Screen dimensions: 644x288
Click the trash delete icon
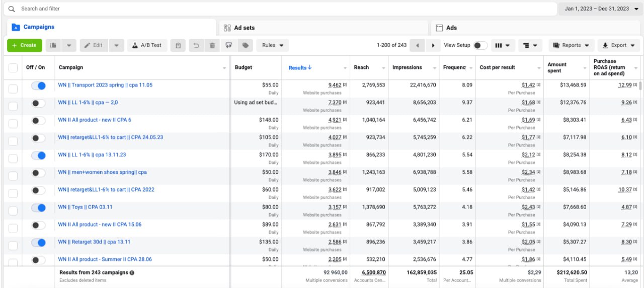point(212,45)
